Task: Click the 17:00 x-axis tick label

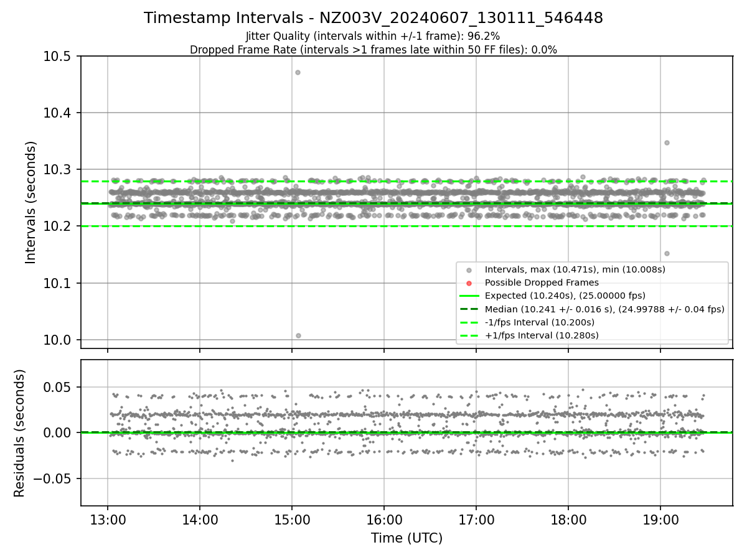Action: tap(476, 519)
